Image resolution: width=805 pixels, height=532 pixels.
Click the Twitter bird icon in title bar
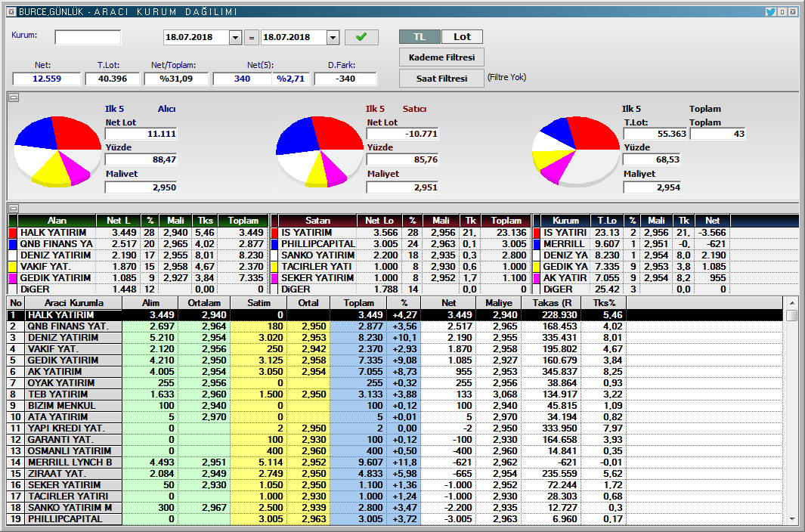(x=770, y=11)
